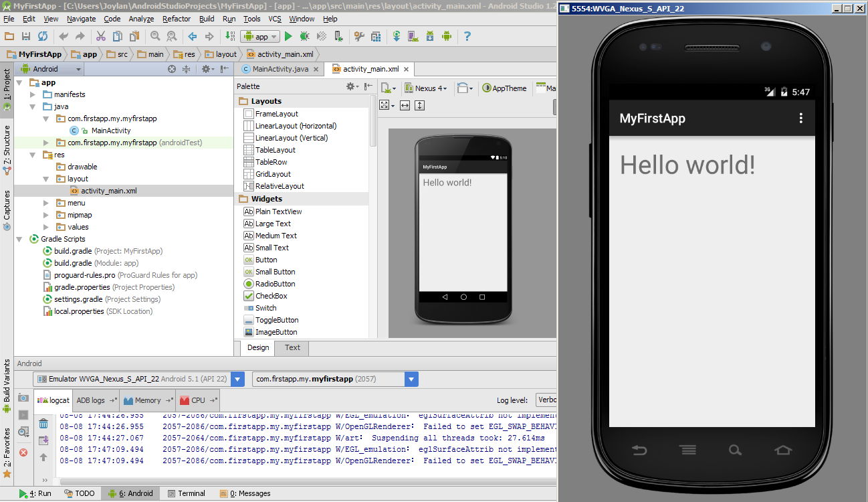Click the AppTheme theme button
Viewport: 868px width, 502px height.
click(504, 88)
